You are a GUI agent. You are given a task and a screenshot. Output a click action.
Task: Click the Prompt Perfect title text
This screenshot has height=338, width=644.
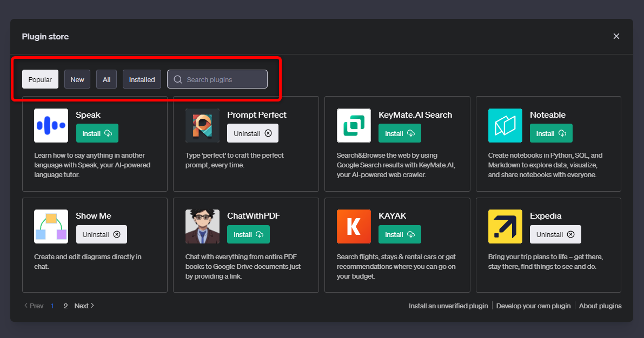coord(257,115)
